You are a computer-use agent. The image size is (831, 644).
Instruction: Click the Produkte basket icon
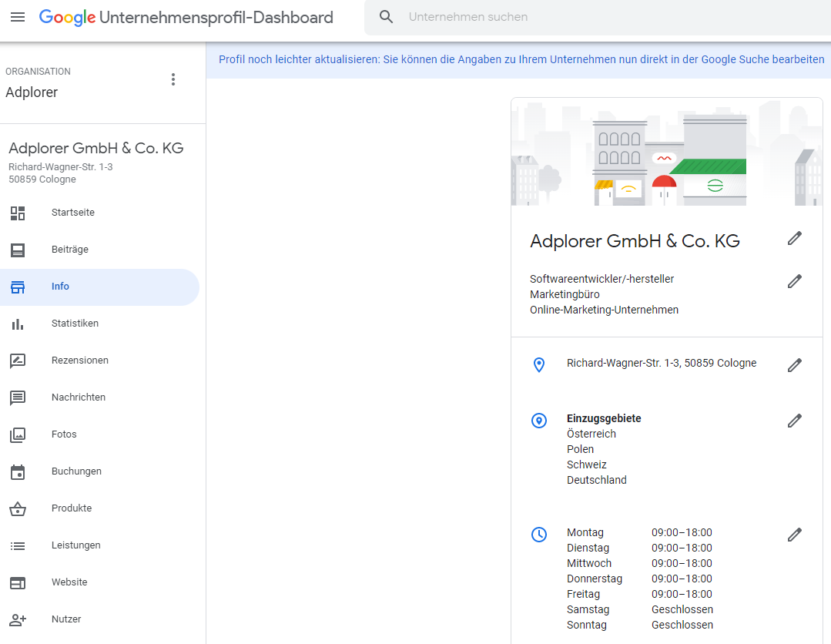18,509
